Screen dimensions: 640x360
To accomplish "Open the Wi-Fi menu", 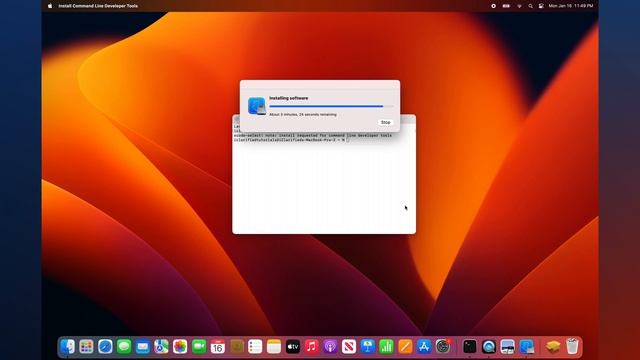I will tap(519, 6).
